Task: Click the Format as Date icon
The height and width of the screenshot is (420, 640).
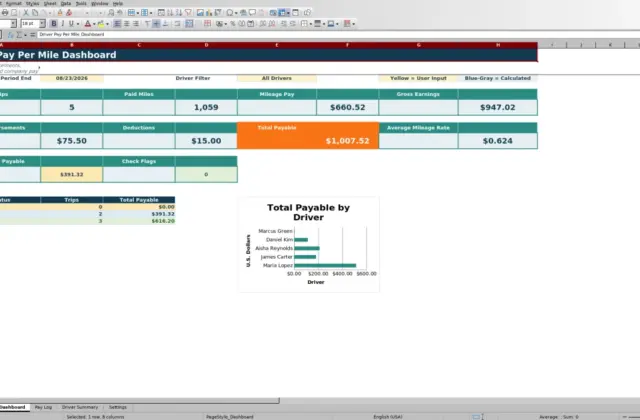Action: [x=251, y=24]
